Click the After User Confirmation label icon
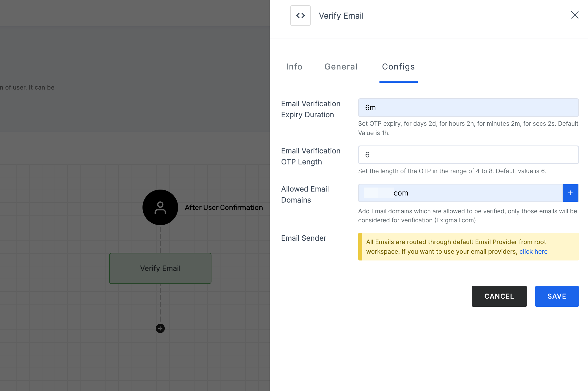Screen dimensions: 588x391 click(160, 207)
